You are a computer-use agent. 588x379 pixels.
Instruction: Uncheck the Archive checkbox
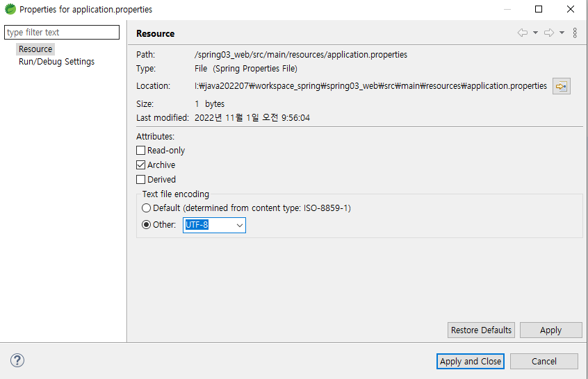[140, 165]
